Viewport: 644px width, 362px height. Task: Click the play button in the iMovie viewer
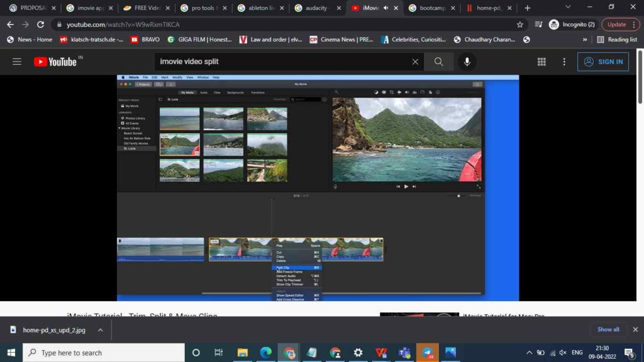coord(406,186)
